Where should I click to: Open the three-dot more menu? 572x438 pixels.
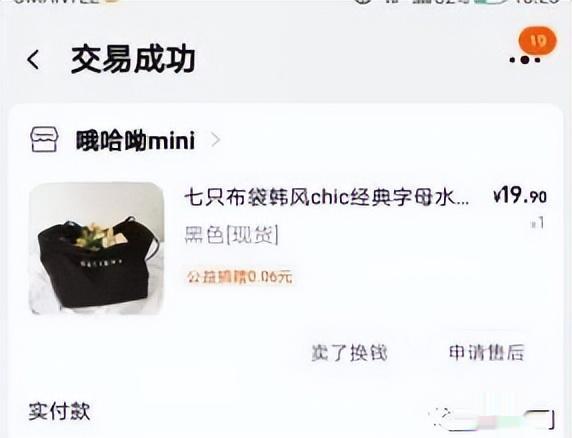pyautogui.click(x=525, y=60)
